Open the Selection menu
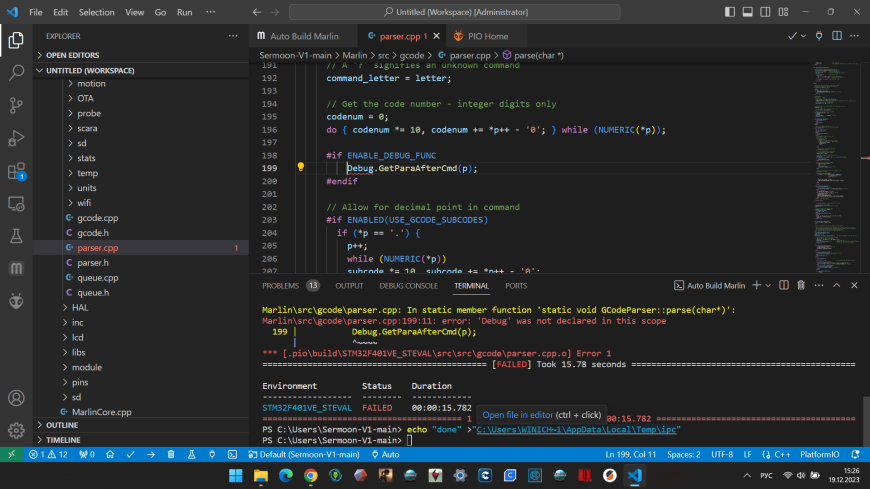 [96, 12]
